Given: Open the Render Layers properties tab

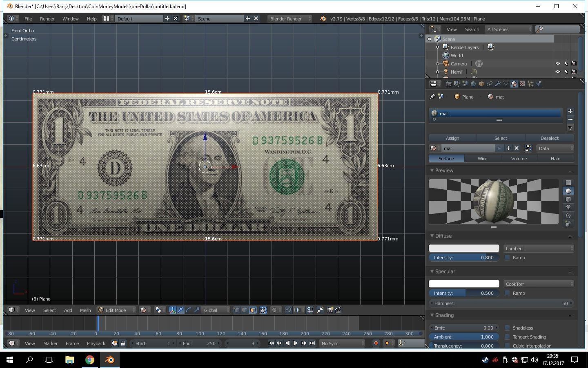Looking at the screenshot, I should (x=457, y=84).
